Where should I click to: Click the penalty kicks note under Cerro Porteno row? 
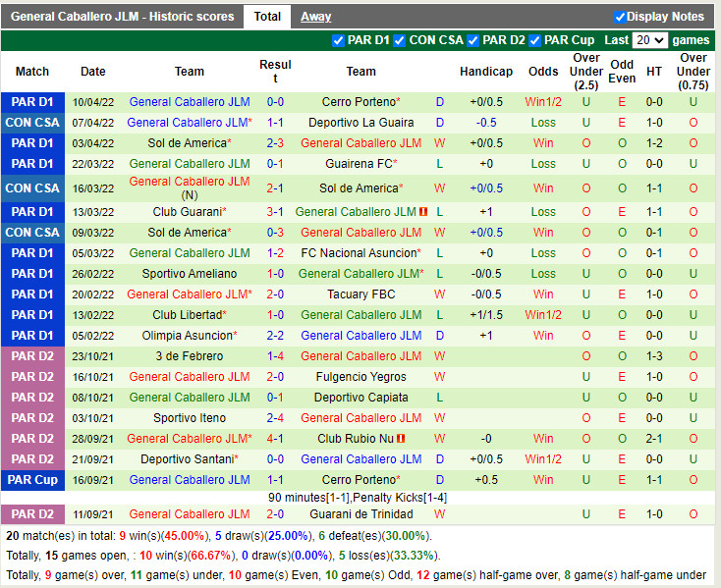pyautogui.click(x=358, y=498)
